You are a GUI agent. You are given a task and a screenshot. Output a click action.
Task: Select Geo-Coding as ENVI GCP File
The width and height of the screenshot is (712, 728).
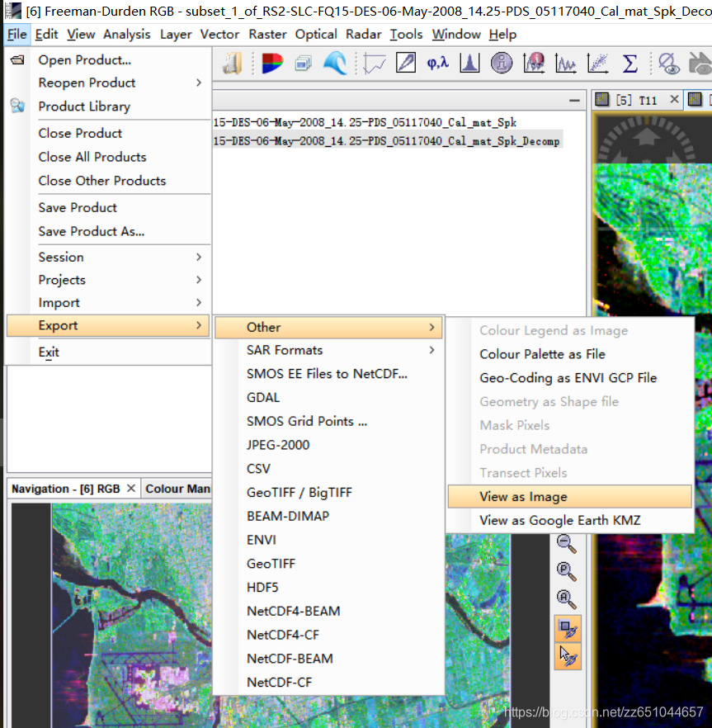click(x=569, y=378)
